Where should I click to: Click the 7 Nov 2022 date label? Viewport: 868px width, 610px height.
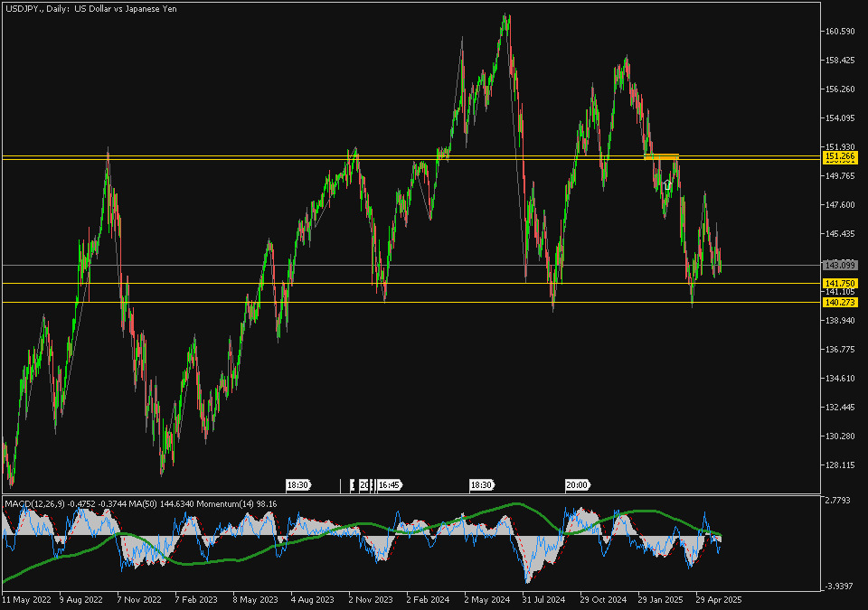pyautogui.click(x=139, y=599)
